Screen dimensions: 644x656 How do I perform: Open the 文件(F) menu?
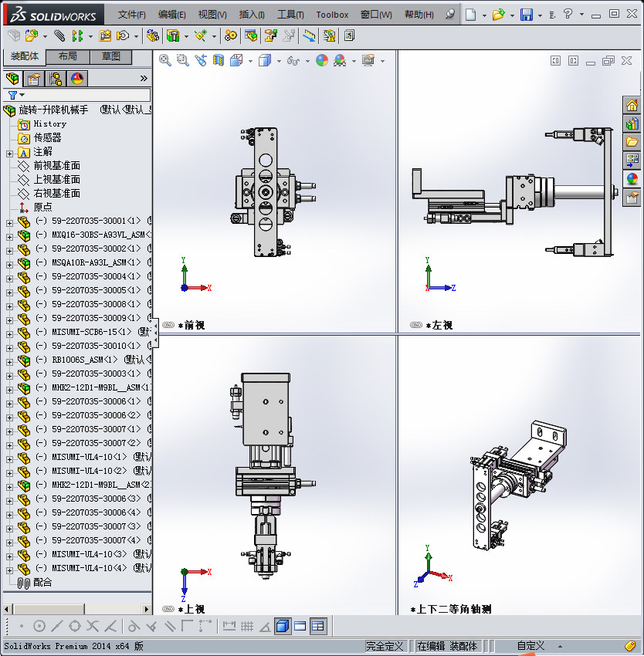131,15
